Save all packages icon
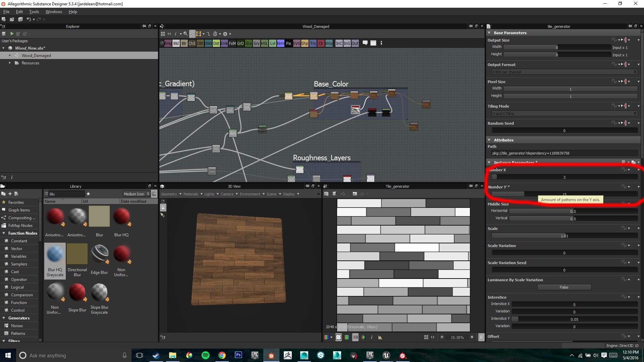This screenshot has width=644, height=362. pyautogui.click(x=20, y=19)
